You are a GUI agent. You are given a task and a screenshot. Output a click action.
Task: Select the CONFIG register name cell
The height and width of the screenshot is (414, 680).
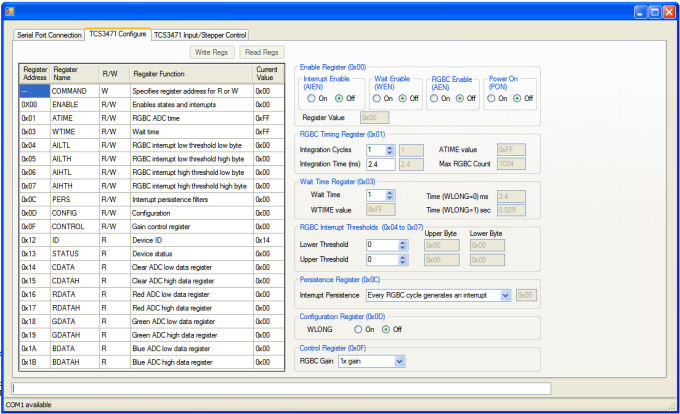75,213
